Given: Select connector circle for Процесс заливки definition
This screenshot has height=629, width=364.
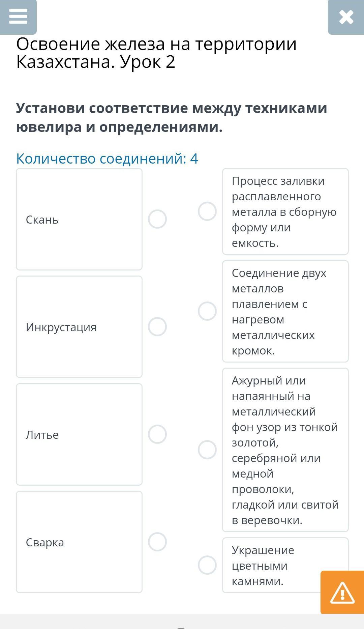Looking at the screenshot, I should click(x=207, y=211).
